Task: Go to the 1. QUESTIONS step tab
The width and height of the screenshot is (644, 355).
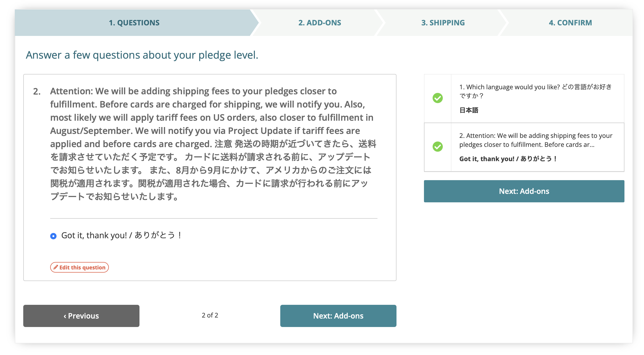Action: pyautogui.click(x=134, y=23)
